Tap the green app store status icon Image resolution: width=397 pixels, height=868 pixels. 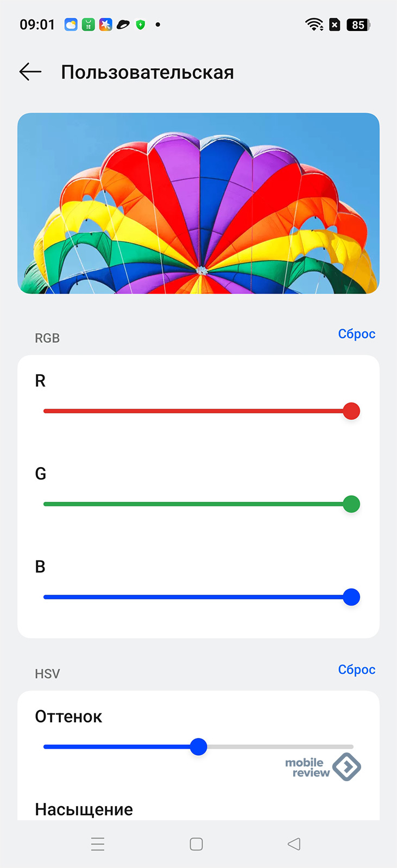(89, 24)
